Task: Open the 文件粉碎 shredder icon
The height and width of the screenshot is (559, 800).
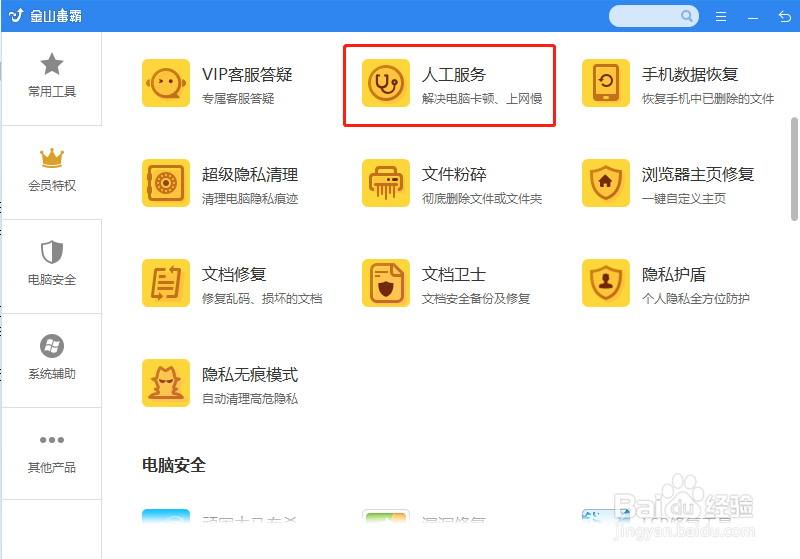Action: [x=386, y=183]
